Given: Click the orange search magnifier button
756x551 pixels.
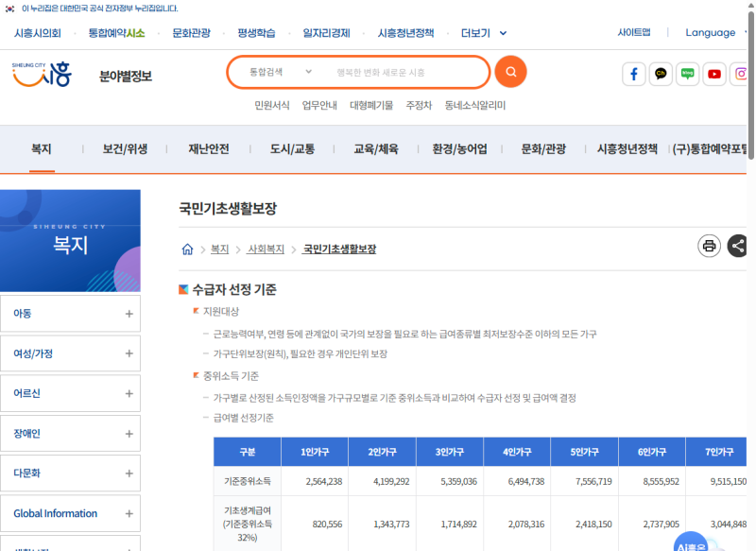Looking at the screenshot, I should click(x=510, y=72).
